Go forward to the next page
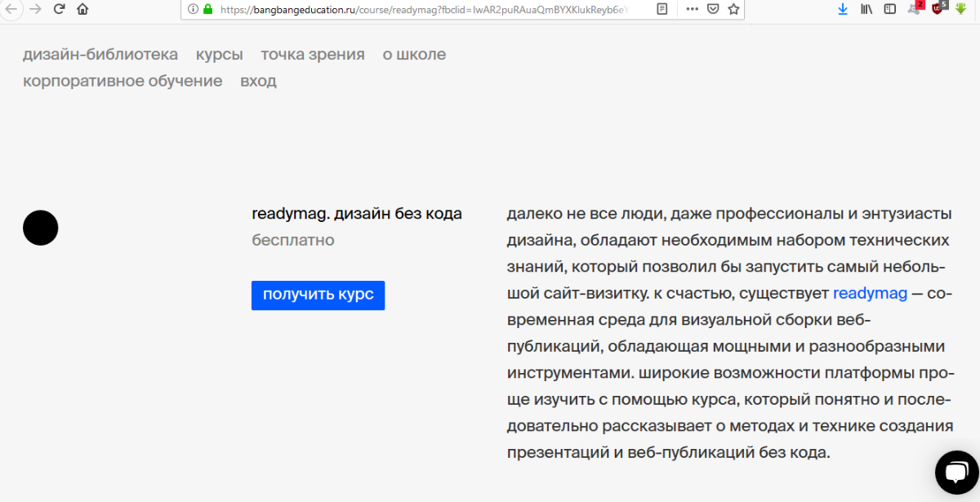This screenshot has width=980, height=502. 35,9
